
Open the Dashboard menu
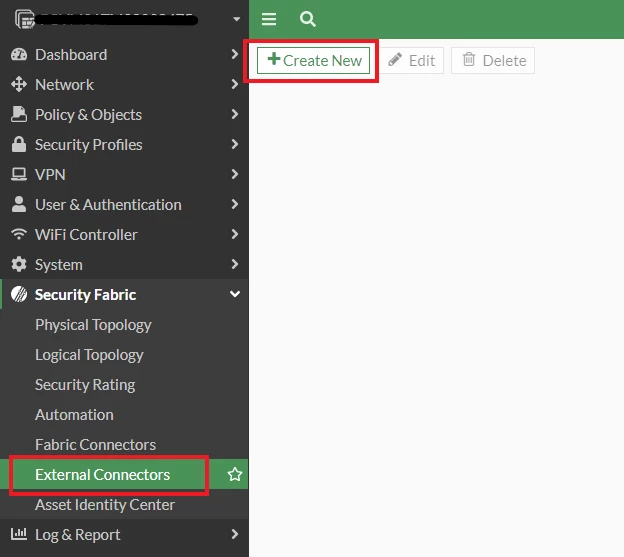click(x=124, y=55)
